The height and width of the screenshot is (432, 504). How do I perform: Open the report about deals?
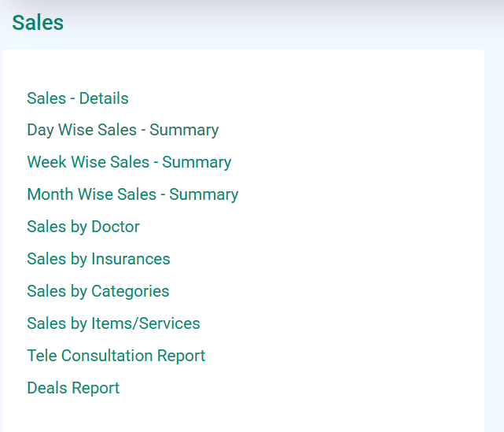coord(73,388)
